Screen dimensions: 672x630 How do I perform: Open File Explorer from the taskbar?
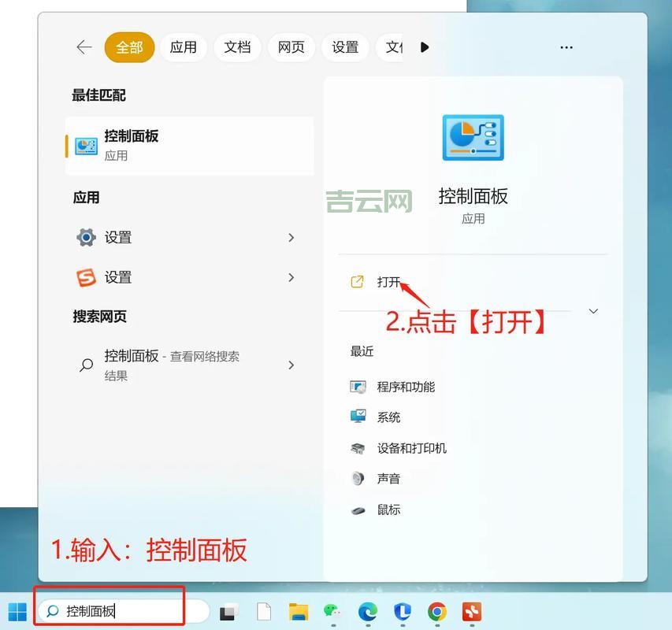click(x=299, y=612)
